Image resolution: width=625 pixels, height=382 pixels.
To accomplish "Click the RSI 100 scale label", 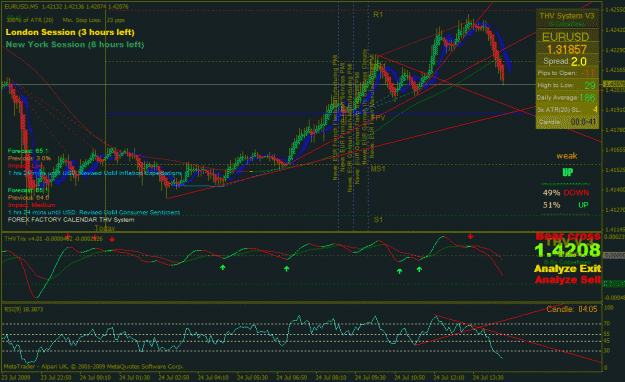I will [x=609, y=308].
